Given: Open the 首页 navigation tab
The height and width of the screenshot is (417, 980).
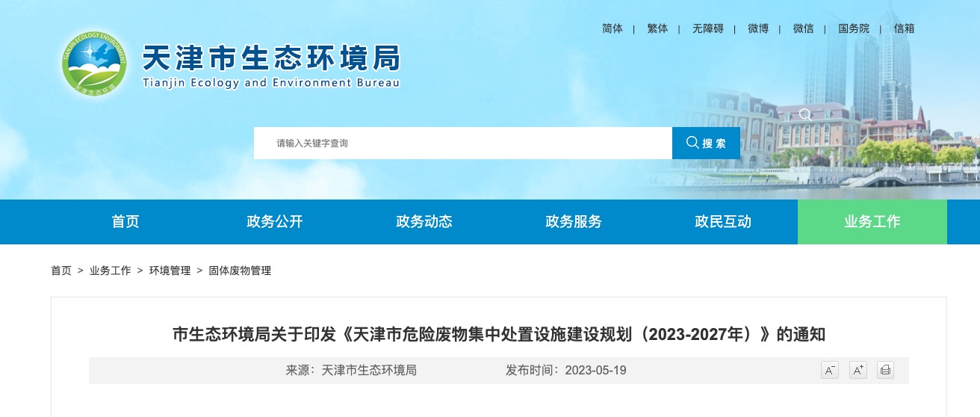Looking at the screenshot, I should coord(125,222).
